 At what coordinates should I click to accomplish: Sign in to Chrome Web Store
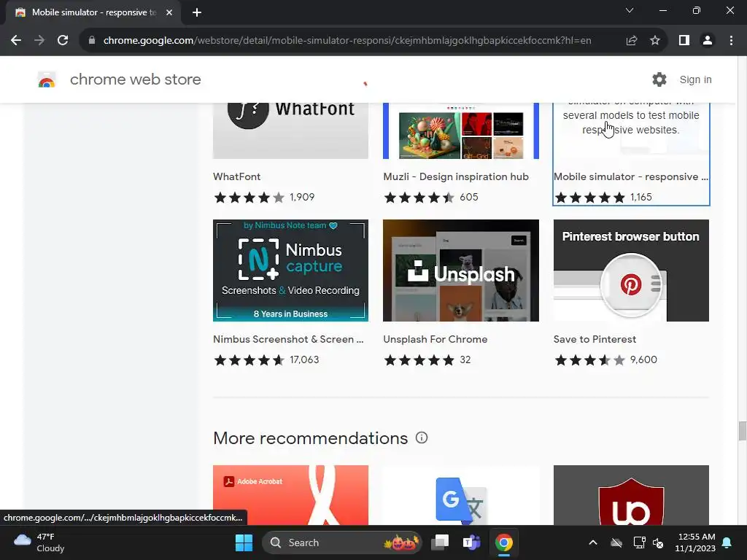pyautogui.click(x=695, y=79)
